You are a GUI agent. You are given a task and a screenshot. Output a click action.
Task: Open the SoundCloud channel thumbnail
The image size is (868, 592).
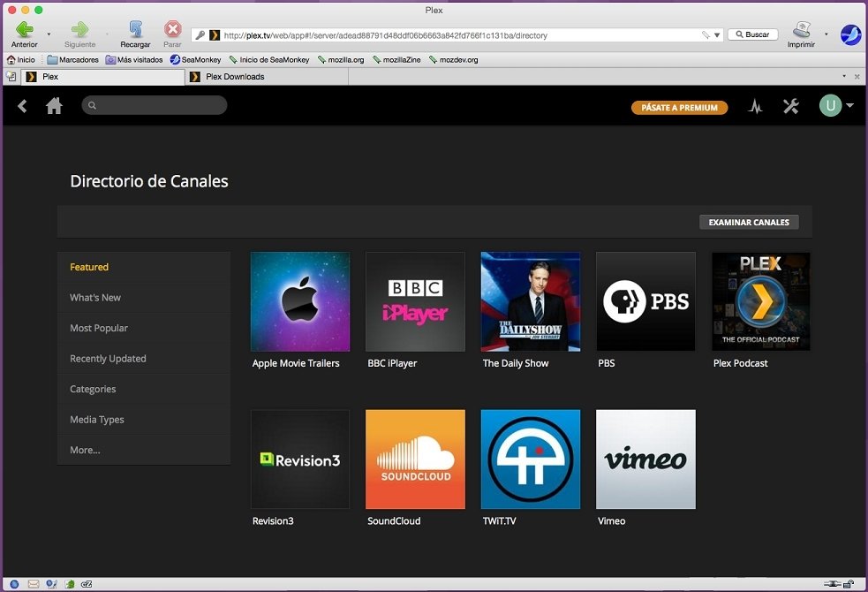point(415,459)
